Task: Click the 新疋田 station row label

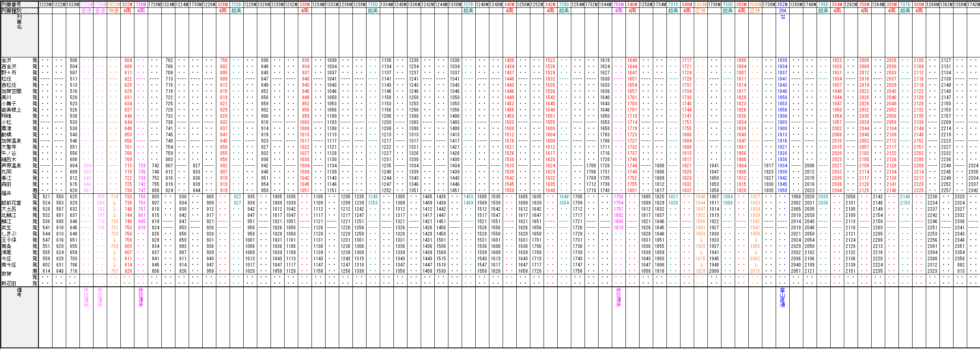Action: 9,283
